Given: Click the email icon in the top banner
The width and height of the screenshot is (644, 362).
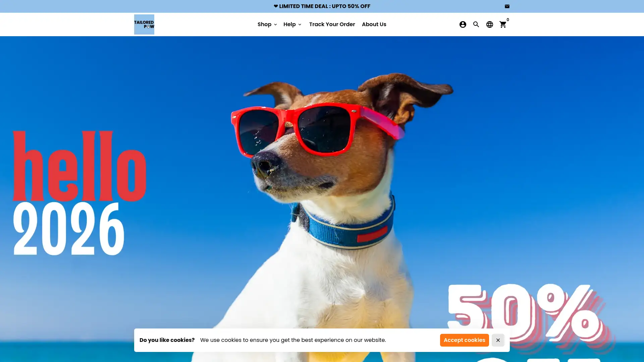Looking at the screenshot, I should tap(507, 6).
